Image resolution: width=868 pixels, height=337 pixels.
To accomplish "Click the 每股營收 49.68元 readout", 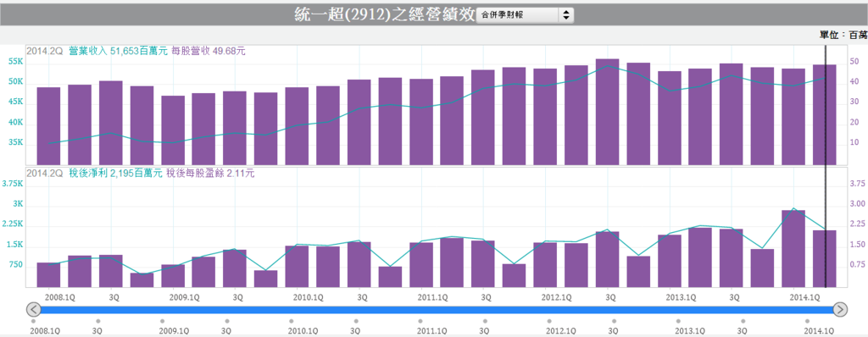I will tap(208, 51).
